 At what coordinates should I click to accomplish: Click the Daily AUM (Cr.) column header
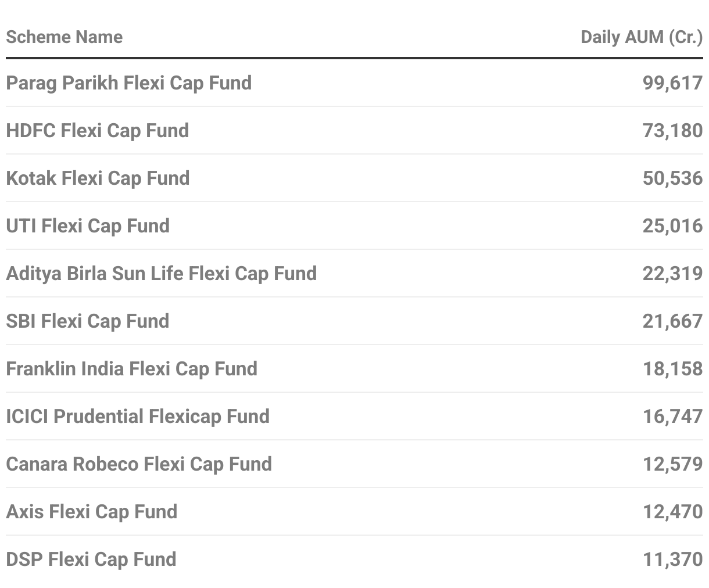(x=641, y=37)
